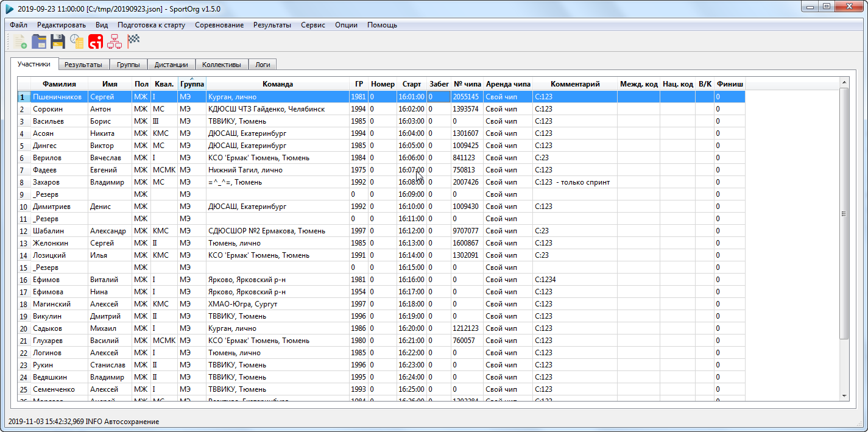Sort by the Имя column header

tap(110, 84)
